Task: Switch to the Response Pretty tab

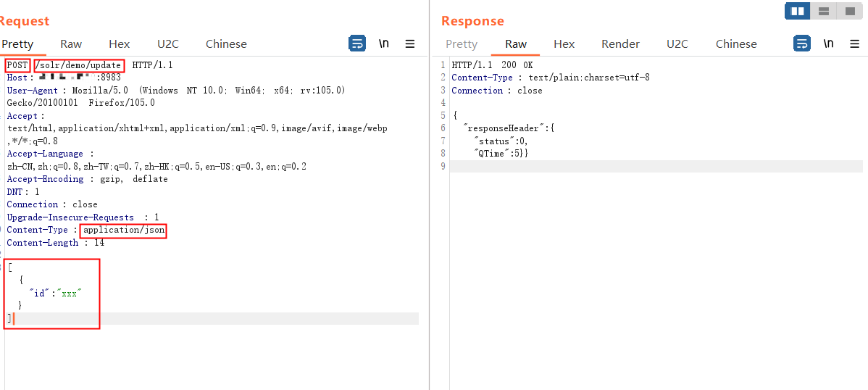Action: click(x=462, y=43)
